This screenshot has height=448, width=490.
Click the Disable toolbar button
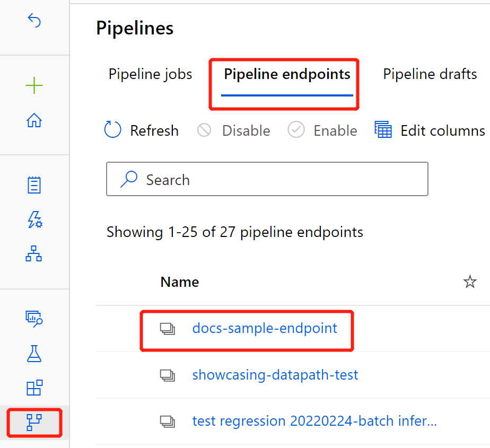tap(234, 130)
